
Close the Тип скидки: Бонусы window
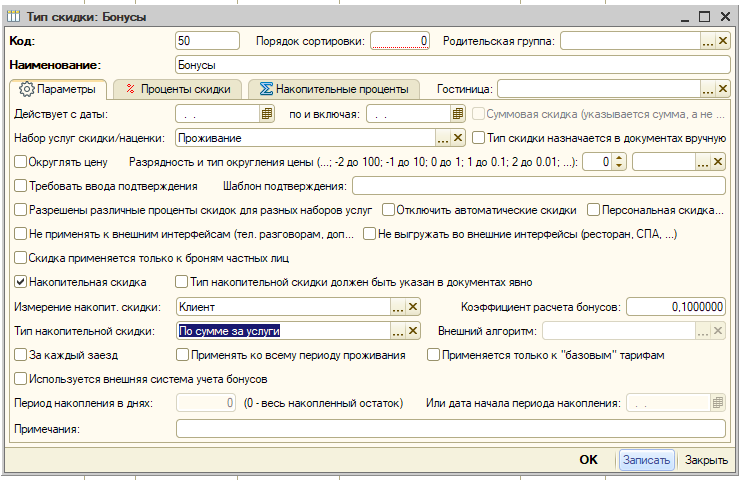point(725,17)
